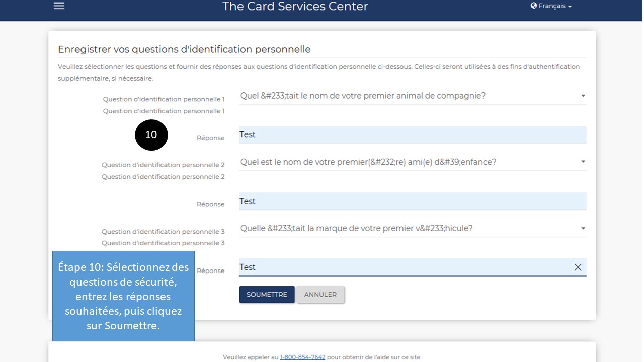Image resolution: width=644 pixels, height=362 pixels.
Task: Open the Français language selector
Action: coord(551,6)
